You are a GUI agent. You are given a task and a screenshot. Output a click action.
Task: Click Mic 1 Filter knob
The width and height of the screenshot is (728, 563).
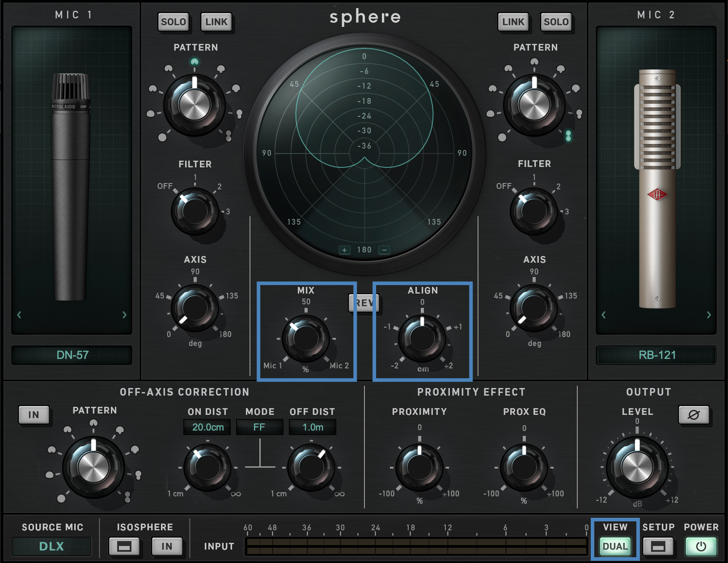click(195, 211)
